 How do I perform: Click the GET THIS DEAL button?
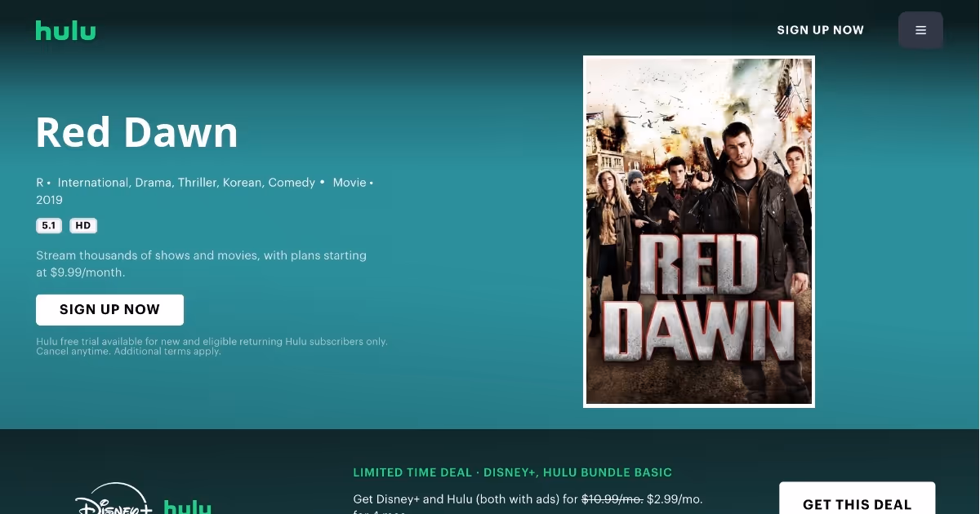(857, 498)
